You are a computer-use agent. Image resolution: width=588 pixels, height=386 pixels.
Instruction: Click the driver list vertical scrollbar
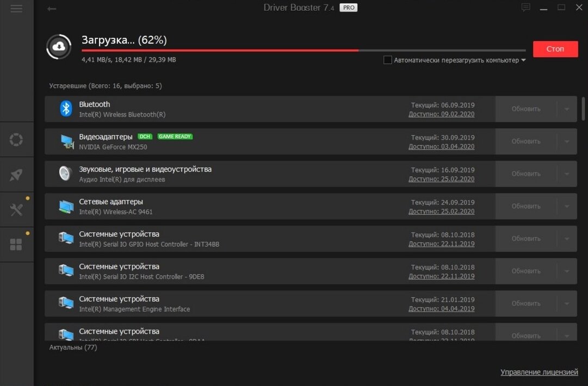[583, 109]
